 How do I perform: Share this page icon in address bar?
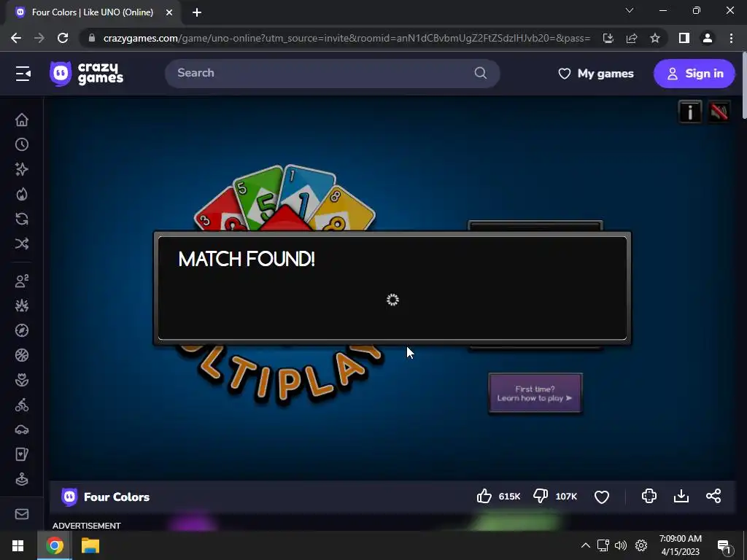(x=632, y=38)
